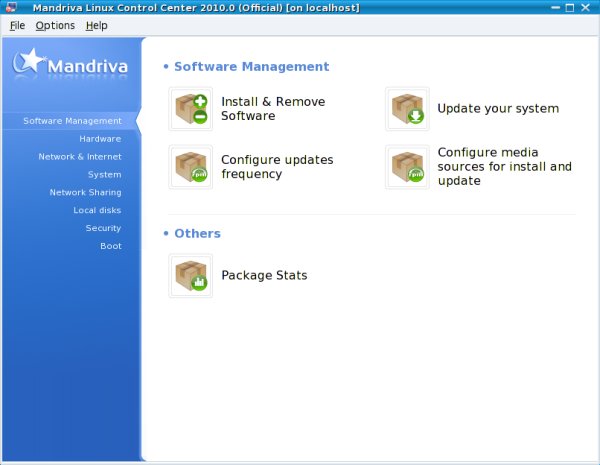This screenshot has width=600, height=465.
Task: Click the Update your system box icon
Action: click(407, 109)
